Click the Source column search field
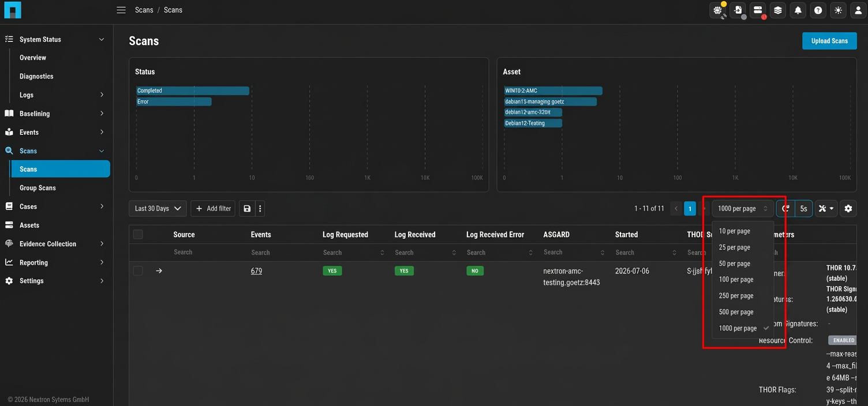868x406 pixels. 208,252
